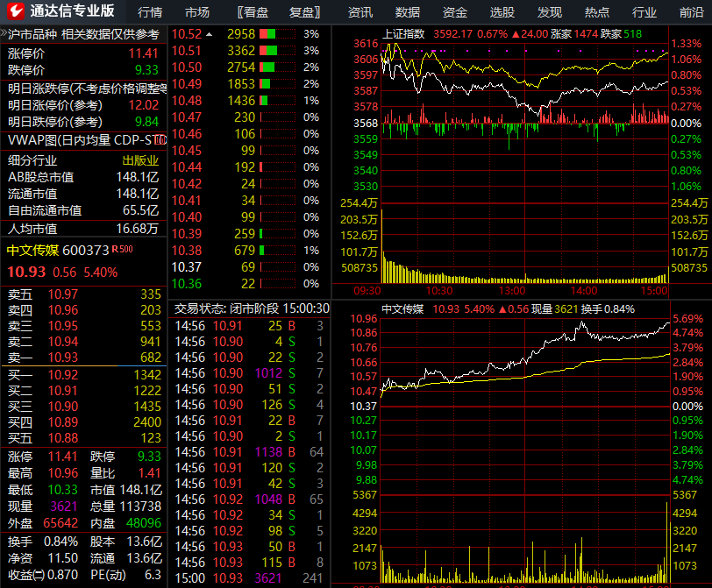The image size is (712, 588).
Task: Click the 中文传媒 intraday chart title
Action: pos(402,309)
